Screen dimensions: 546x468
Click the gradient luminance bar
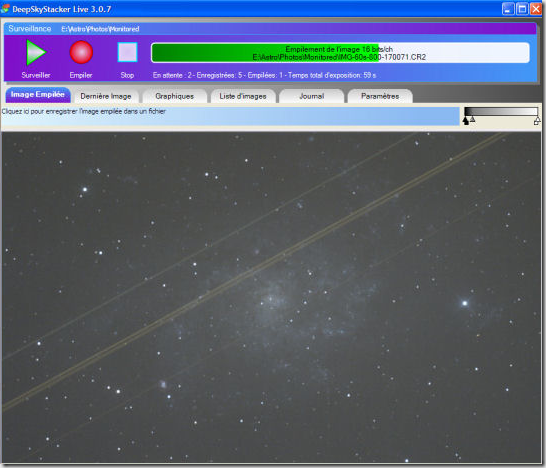[501, 111]
